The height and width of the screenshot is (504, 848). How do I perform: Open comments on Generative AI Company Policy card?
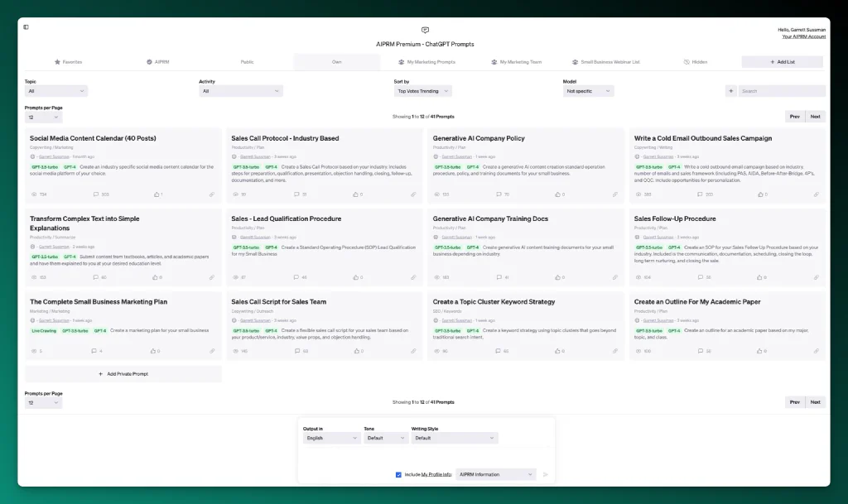499,194
